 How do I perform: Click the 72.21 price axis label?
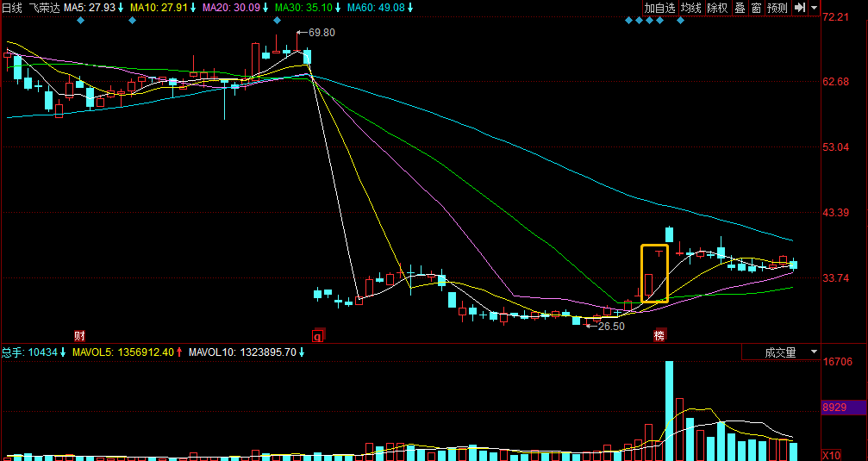[x=835, y=17]
